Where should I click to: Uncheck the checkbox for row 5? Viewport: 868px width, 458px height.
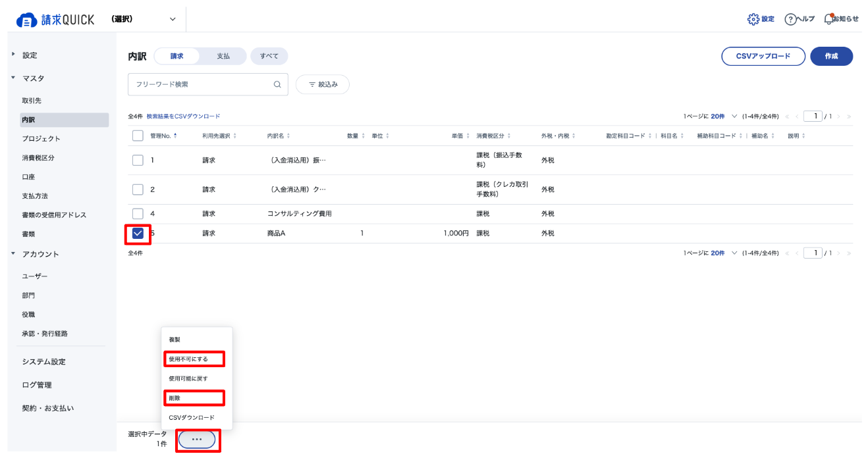coord(138,233)
